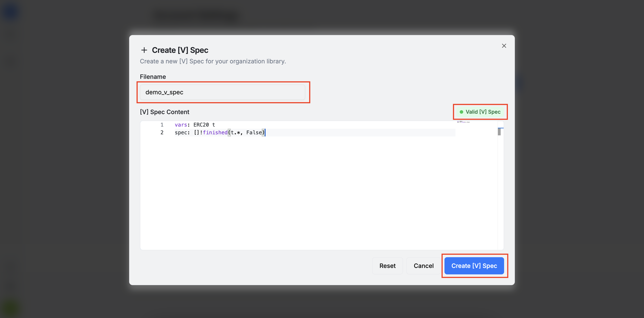Click the green validity status dot
Image resolution: width=644 pixels, height=318 pixels.
[461, 112]
